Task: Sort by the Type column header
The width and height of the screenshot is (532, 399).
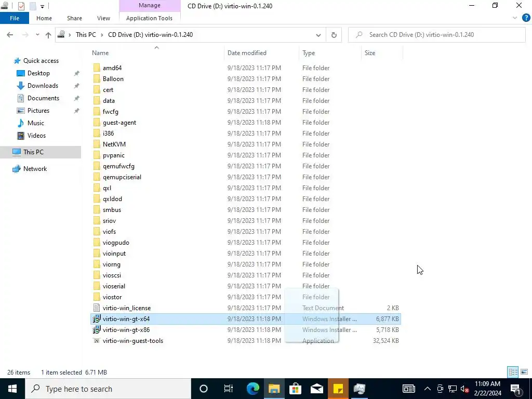Action: click(309, 53)
